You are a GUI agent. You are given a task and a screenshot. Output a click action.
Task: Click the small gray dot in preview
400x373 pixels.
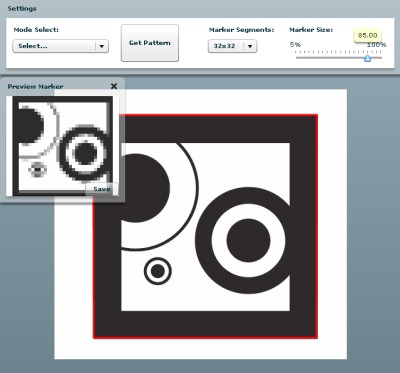pyautogui.click(x=38, y=170)
